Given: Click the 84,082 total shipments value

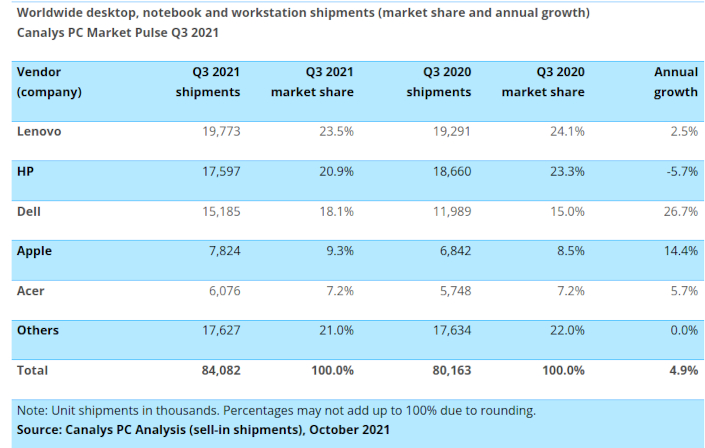Looking at the screenshot, I should [x=218, y=370].
